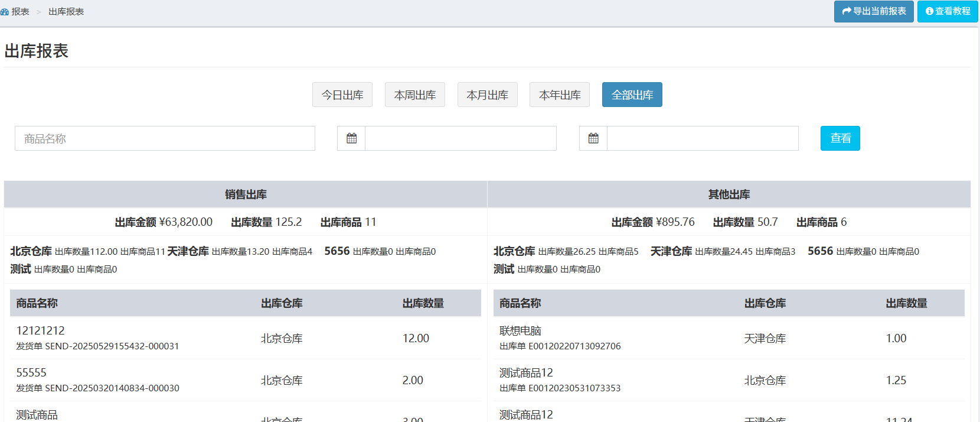Click the 导出当前报表 export button
Image resolution: width=980 pixels, height=422 pixels.
coord(874,11)
